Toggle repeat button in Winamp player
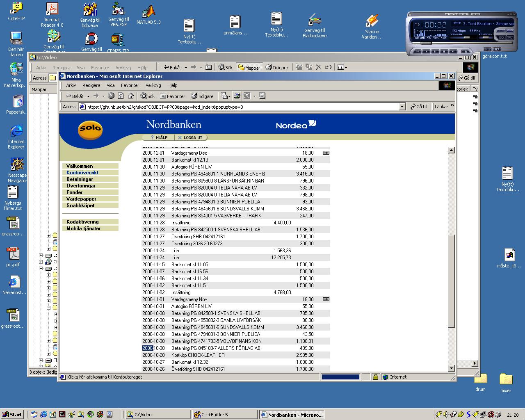Image resolution: width=525 pixels, height=420 pixels. 497,49
